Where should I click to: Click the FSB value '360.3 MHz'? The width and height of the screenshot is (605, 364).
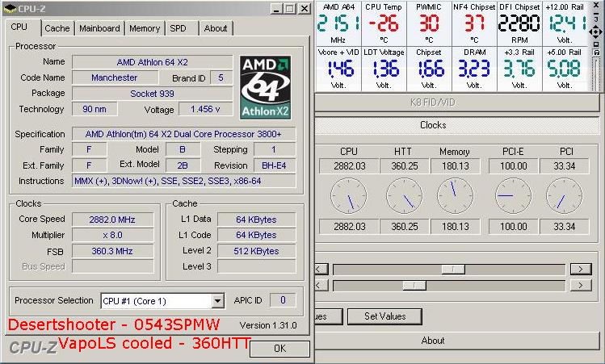tap(112, 251)
